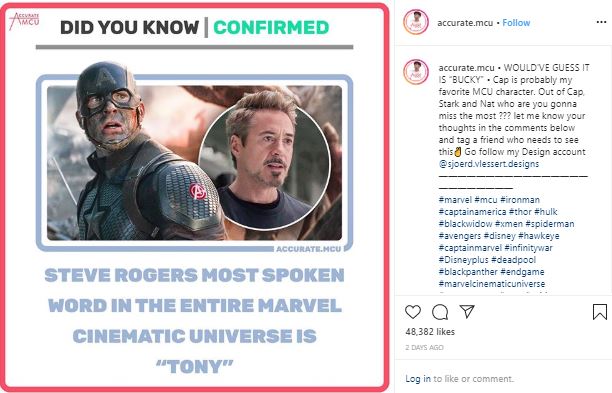Open the @sjoerd.vlessert.designs mention
Screen dimensions: 612x393
(x=489, y=164)
